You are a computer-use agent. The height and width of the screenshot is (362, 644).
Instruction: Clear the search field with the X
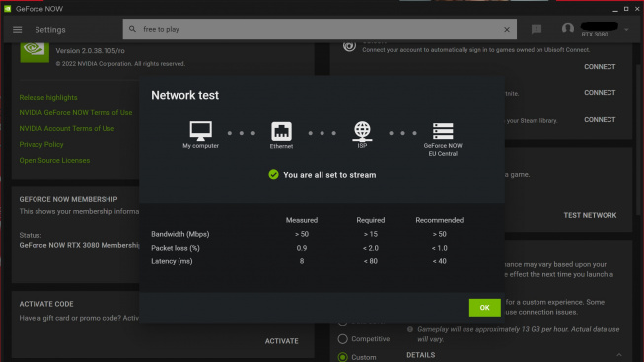(x=506, y=30)
